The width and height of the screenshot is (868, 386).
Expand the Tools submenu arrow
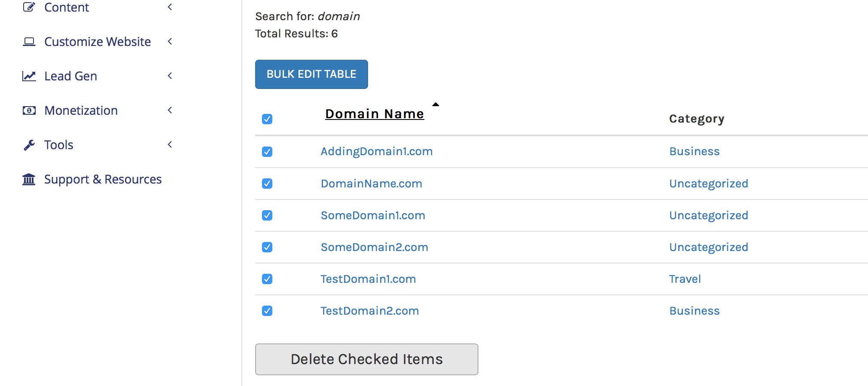pyautogui.click(x=170, y=145)
